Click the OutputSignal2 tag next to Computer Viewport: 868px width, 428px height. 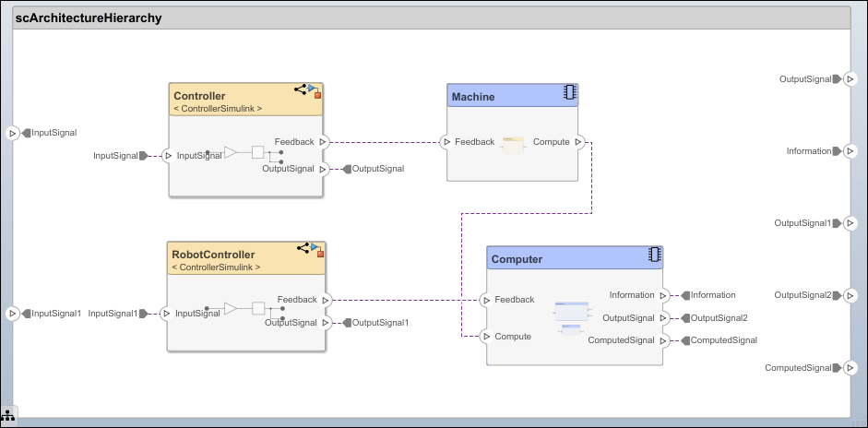pyautogui.click(x=715, y=318)
